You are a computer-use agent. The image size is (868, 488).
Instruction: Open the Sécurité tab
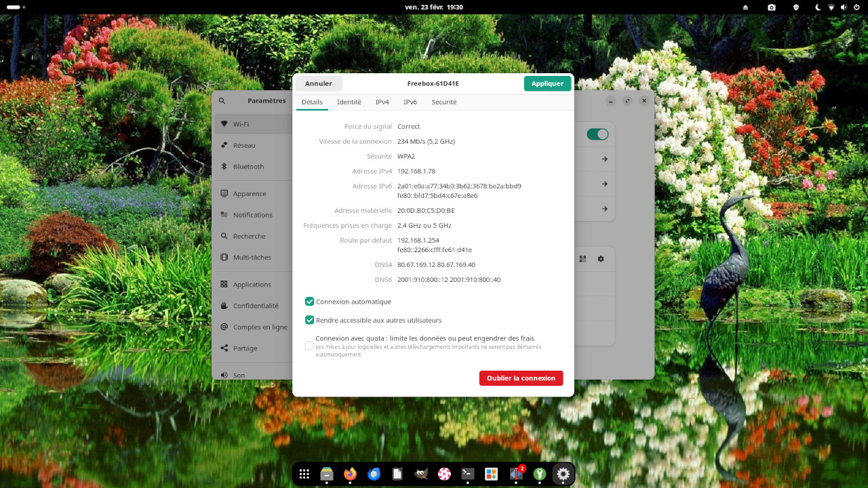click(x=443, y=102)
